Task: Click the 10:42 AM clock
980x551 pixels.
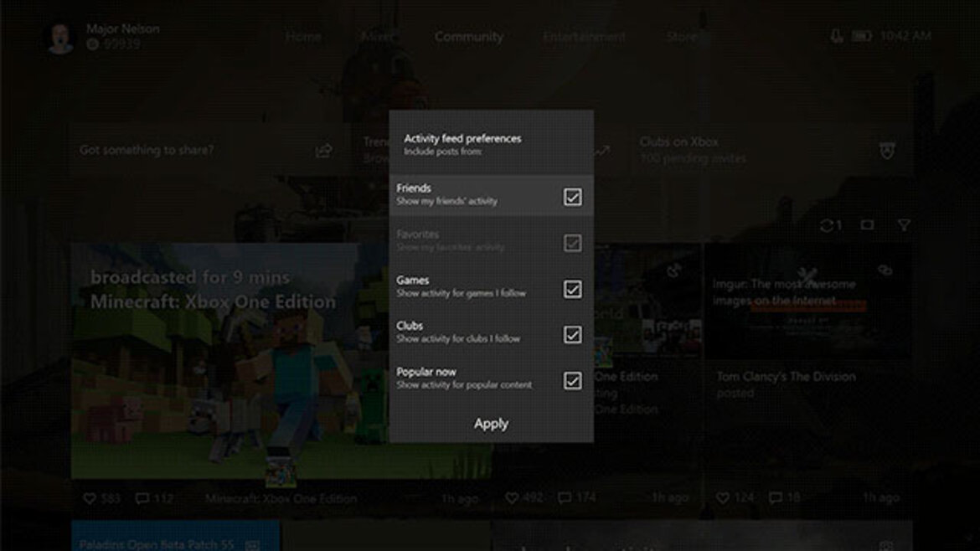Action: click(x=905, y=36)
